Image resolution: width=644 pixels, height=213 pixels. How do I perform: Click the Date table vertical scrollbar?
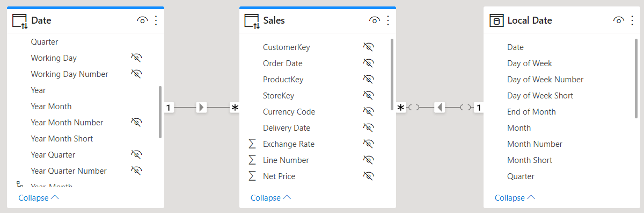click(x=160, y=112)
